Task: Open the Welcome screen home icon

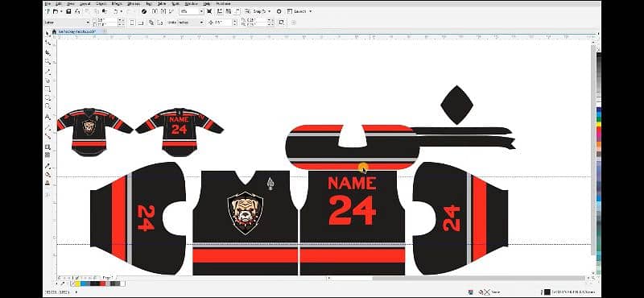Action: (x=54, y=31)
